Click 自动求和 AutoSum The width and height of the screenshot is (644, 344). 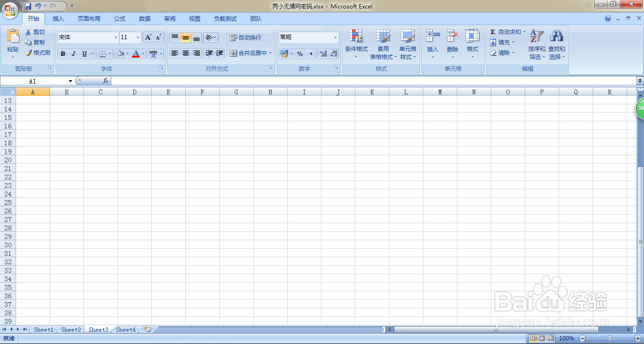pos(507,32)
